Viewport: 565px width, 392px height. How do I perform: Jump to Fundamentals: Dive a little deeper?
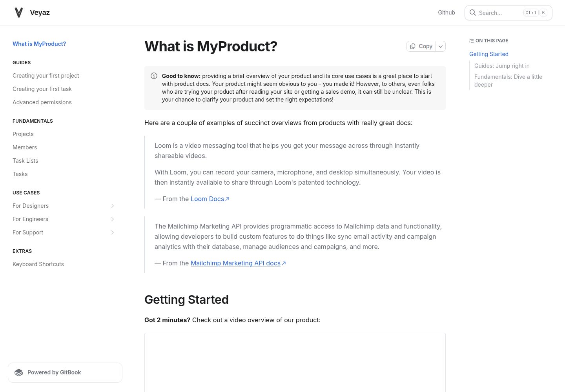coord(508,81)
